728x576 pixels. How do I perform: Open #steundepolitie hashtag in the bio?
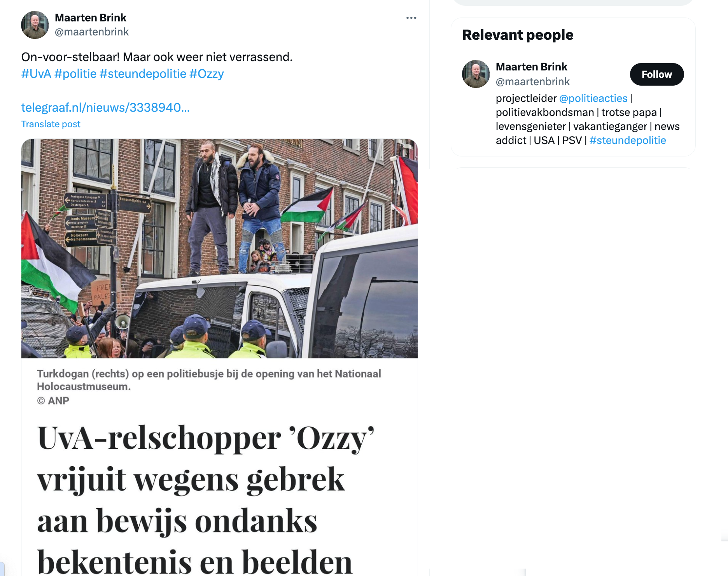coord(628,140)
